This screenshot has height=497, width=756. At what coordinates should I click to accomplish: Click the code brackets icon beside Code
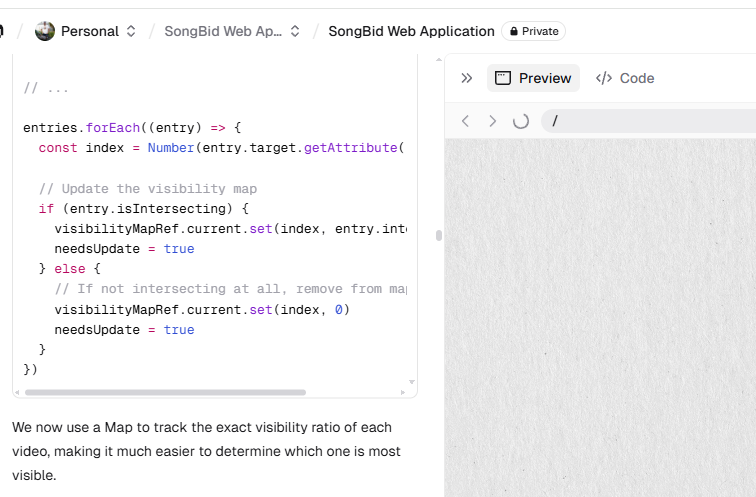pyautogui.click(x=604, y=78)
